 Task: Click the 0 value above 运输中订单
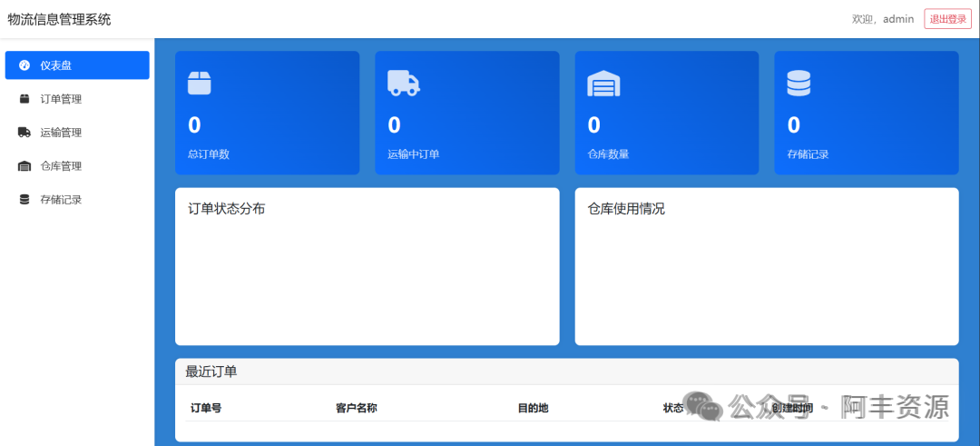395,125
